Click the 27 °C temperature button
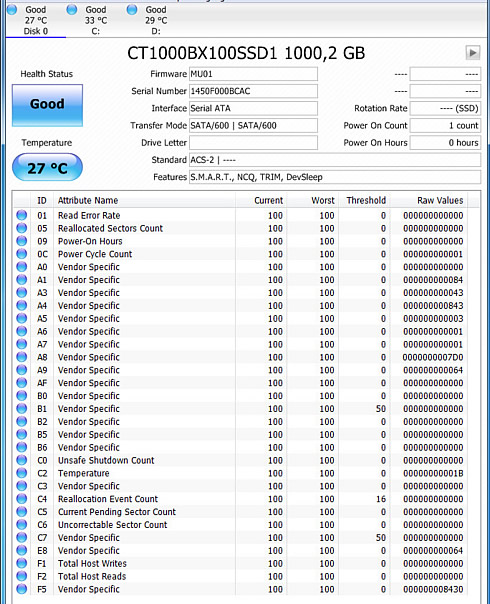Viewport: 490px width, 604px height. [x=47, y=168]
